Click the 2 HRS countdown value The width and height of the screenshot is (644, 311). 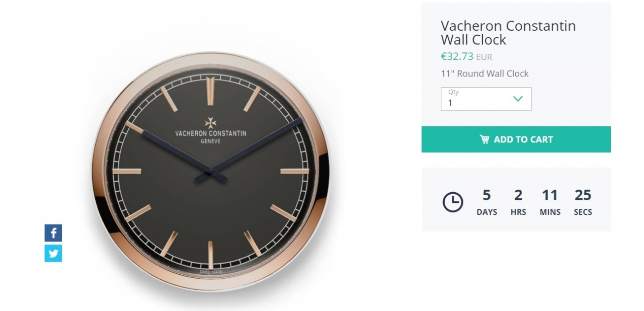[518, 202]
